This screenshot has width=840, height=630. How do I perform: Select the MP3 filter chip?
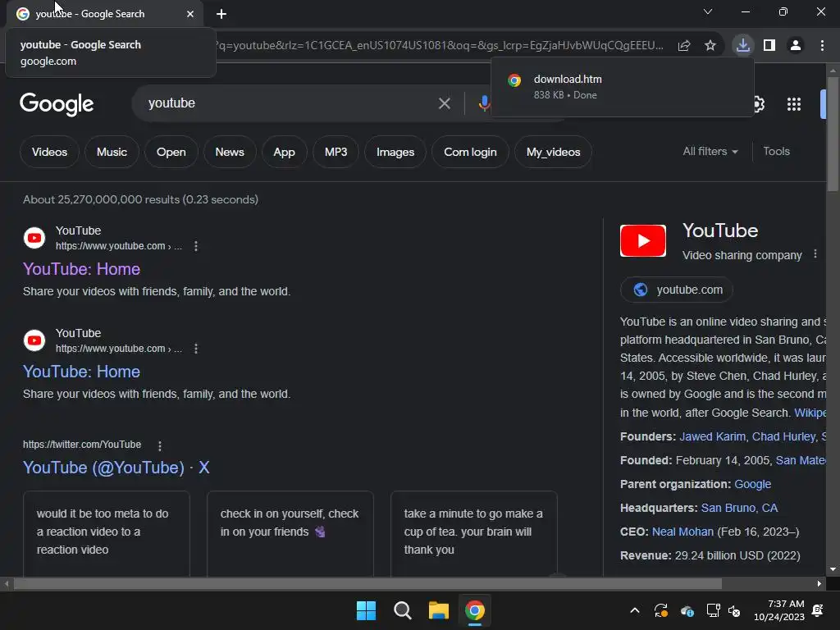pos(336,152)
